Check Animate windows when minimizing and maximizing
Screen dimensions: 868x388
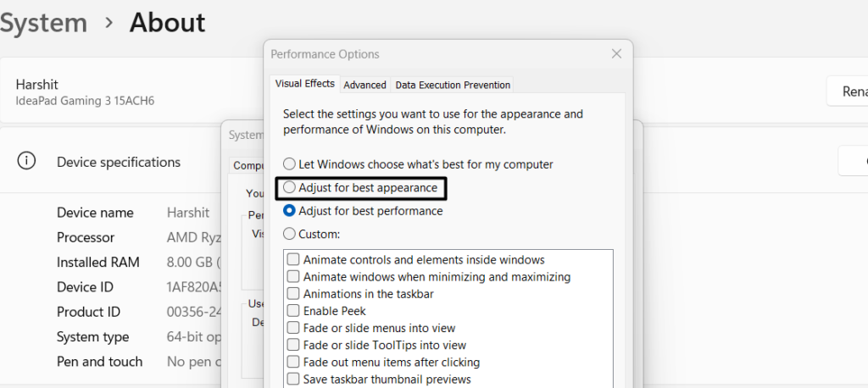point(293,277)
